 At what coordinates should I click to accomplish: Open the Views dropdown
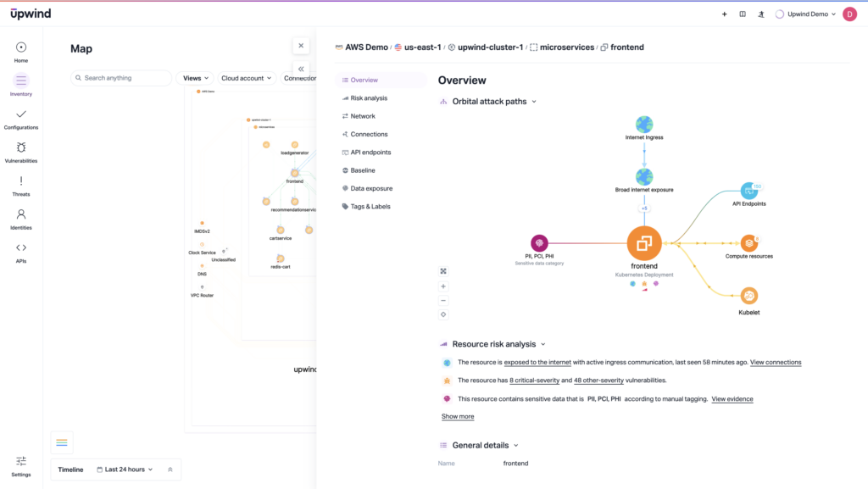click(x=196, y=78)
